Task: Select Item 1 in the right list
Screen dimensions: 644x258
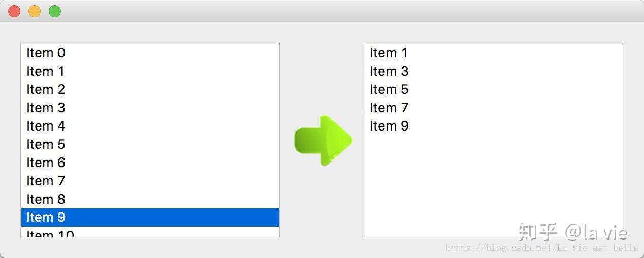Action: pyautogui.click(x=389, y=53)
